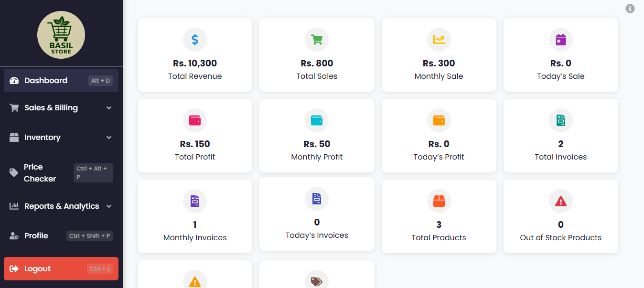Click the Total Sales cart icon
The image size is (644, 288).
tap(317, 40)
